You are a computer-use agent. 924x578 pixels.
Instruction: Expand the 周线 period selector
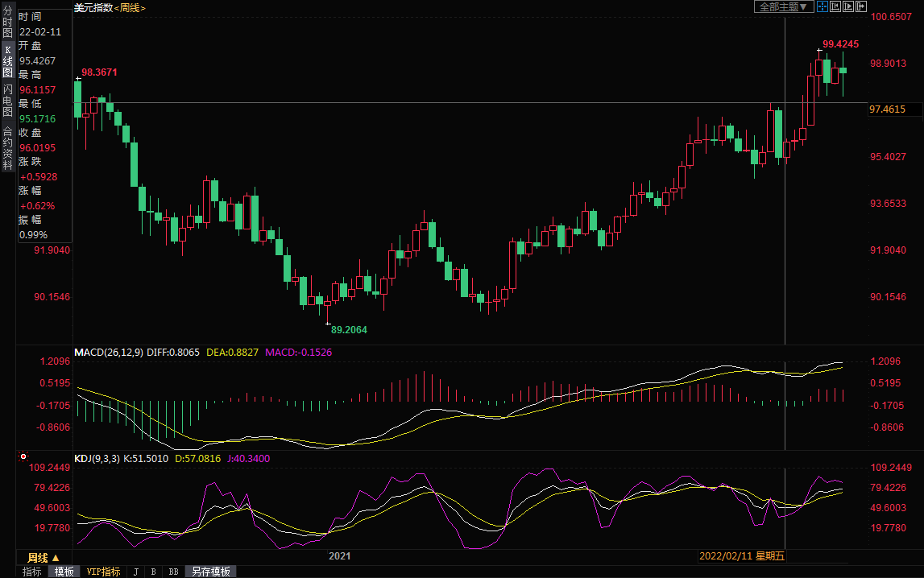(x=43, y=557)
